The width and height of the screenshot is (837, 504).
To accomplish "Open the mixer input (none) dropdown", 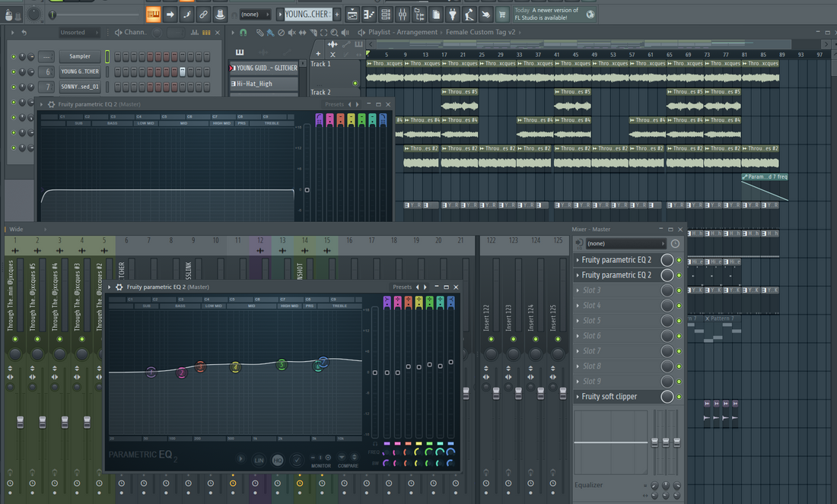I will 625,243.
